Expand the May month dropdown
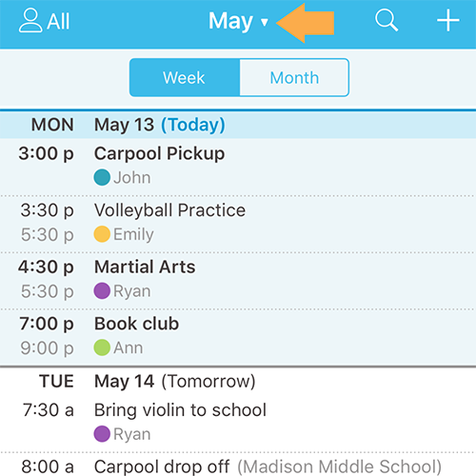This screenshot has width=476, height=476. pos(238,21)
